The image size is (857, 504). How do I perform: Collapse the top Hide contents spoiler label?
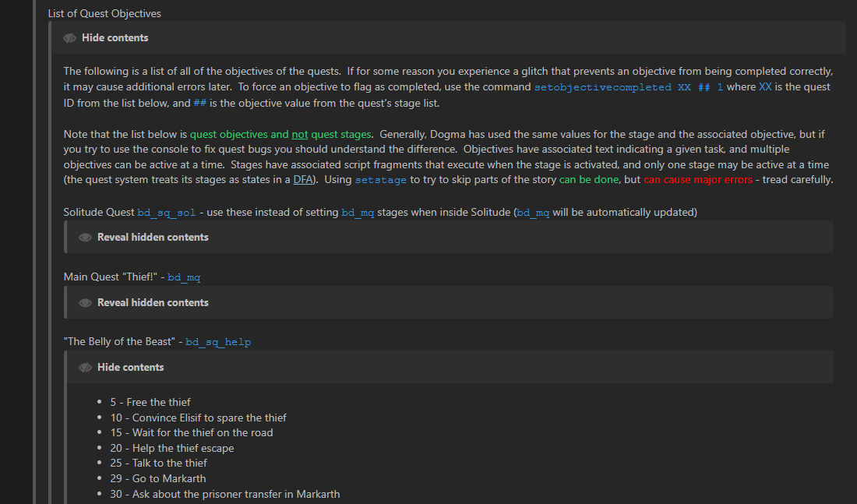[115, 37]
